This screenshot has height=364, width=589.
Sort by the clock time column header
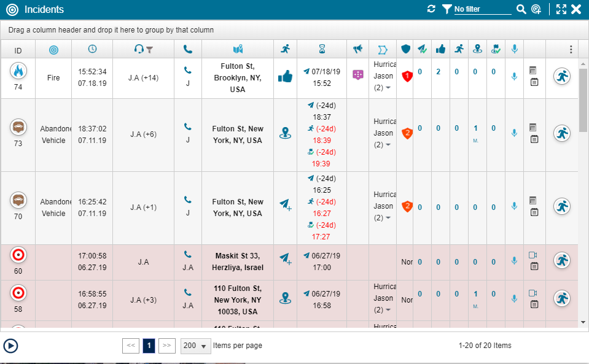(x=92, y=49)
